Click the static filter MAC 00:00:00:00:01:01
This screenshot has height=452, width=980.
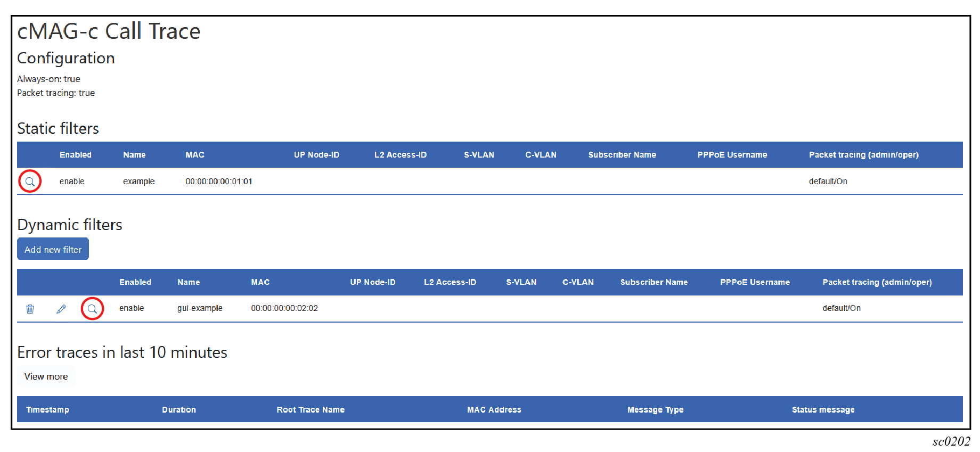[218, 182]
